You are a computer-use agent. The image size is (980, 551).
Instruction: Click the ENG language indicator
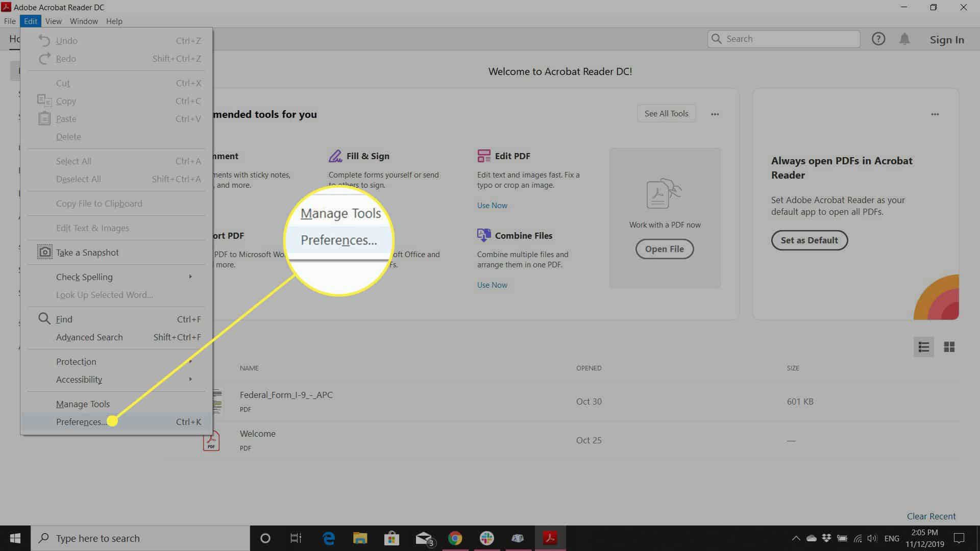892,538
